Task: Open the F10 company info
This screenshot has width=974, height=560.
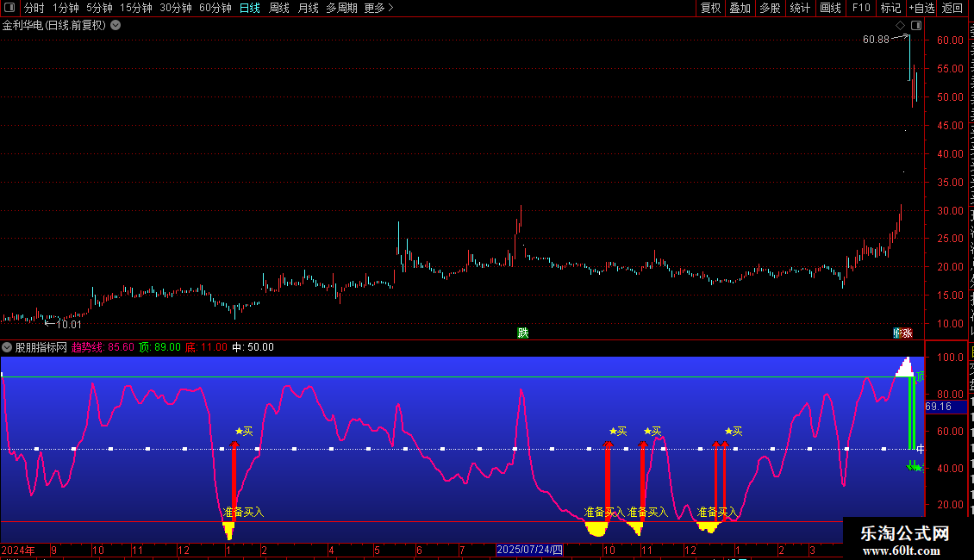Action: 861,8
